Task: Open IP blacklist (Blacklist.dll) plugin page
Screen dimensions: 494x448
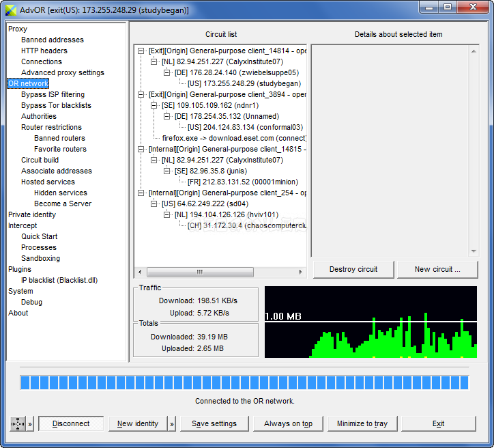Action: coord(59,280)
